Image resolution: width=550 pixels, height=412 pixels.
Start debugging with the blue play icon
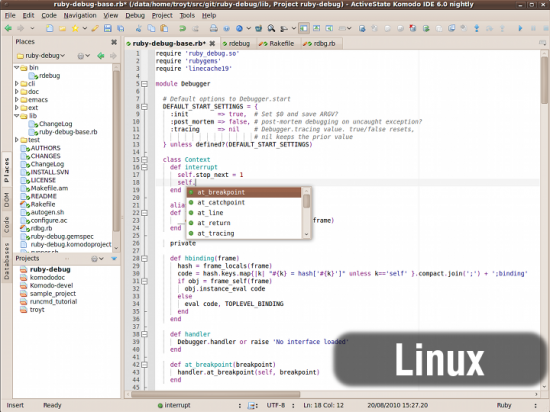(520, 28)
